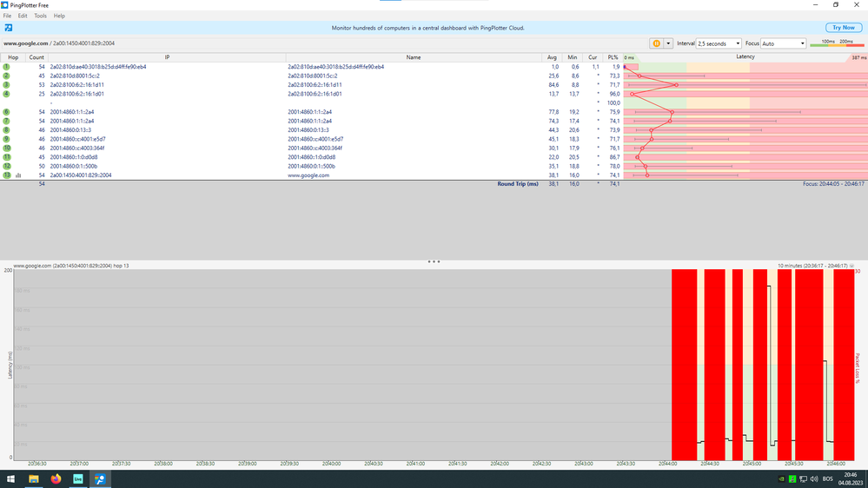
Task: Select the hop 7 green circle icon
Action: 7,122
